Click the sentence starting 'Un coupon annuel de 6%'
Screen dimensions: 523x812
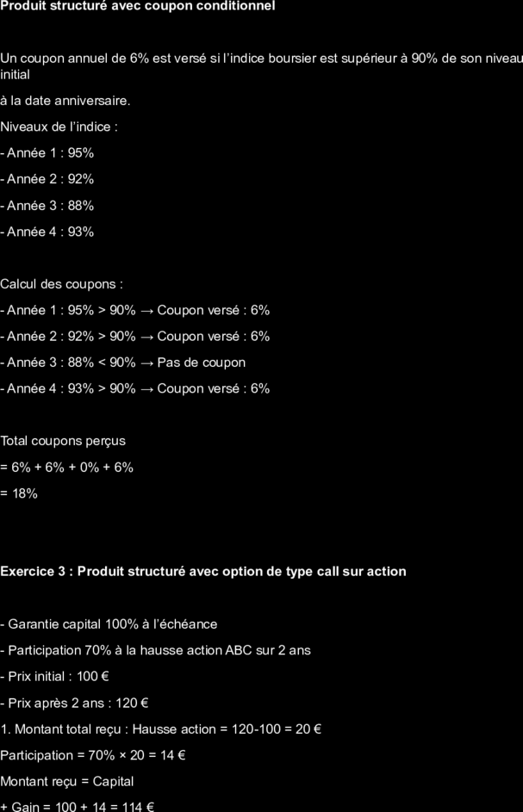pos(261,66)
